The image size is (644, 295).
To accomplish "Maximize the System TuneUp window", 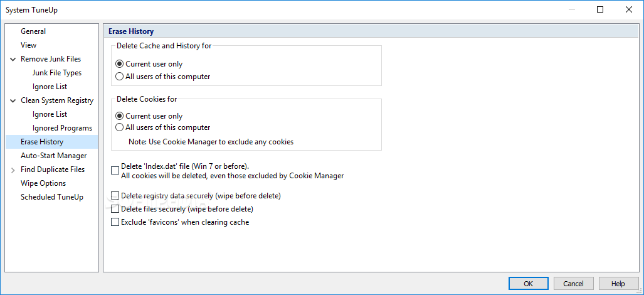I will tap(600, 9).
